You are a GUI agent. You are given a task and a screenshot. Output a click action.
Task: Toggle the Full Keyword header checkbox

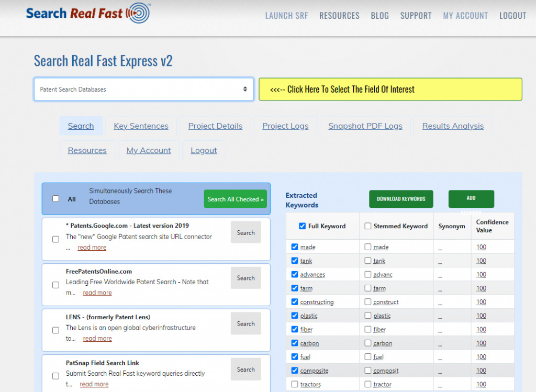(x=302, y=226)
